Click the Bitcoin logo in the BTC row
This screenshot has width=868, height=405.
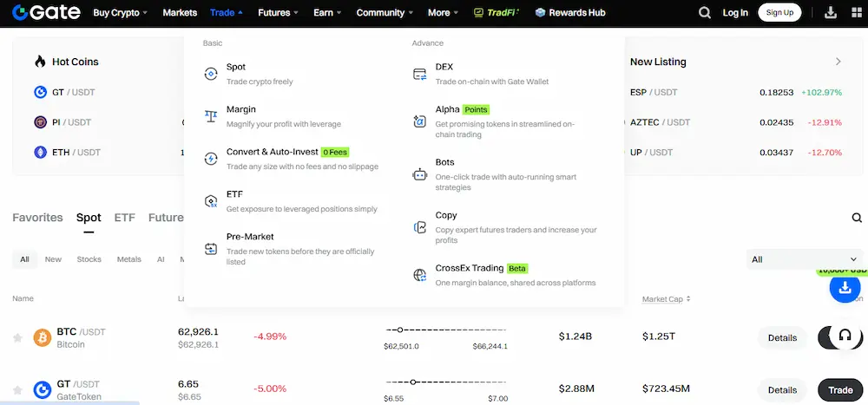(42, 337)
